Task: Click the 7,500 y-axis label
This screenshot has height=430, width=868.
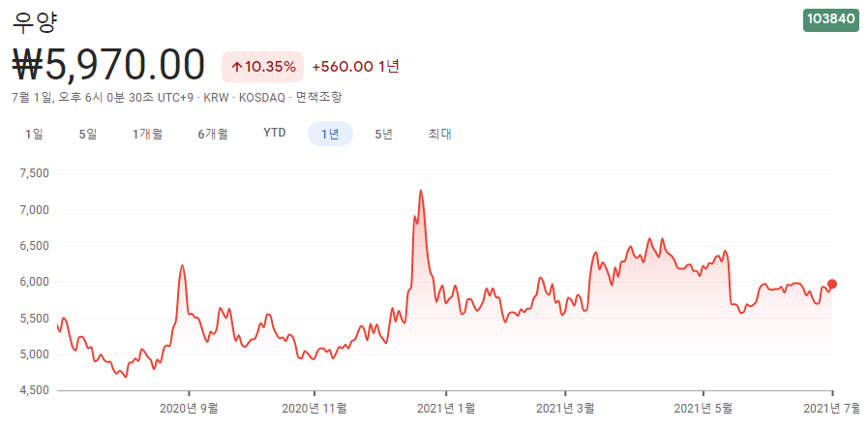Action: 34,173
